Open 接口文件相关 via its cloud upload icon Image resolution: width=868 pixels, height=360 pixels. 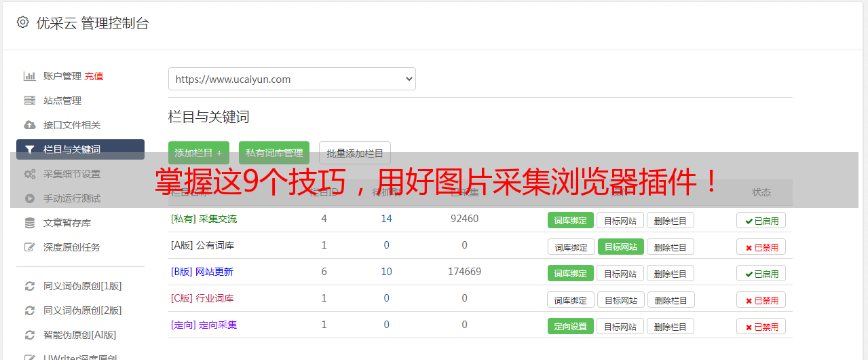(x=29, y=125)
